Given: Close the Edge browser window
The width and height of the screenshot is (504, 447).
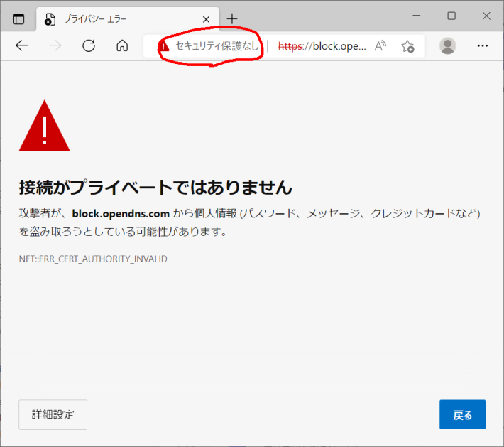Looking at the screenshot, I should click(x=486, y=16).
